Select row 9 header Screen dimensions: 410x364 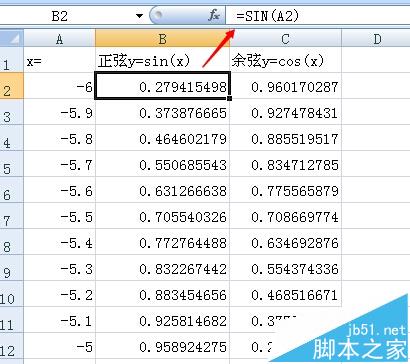pyautogui.click(x=12, y=268)
